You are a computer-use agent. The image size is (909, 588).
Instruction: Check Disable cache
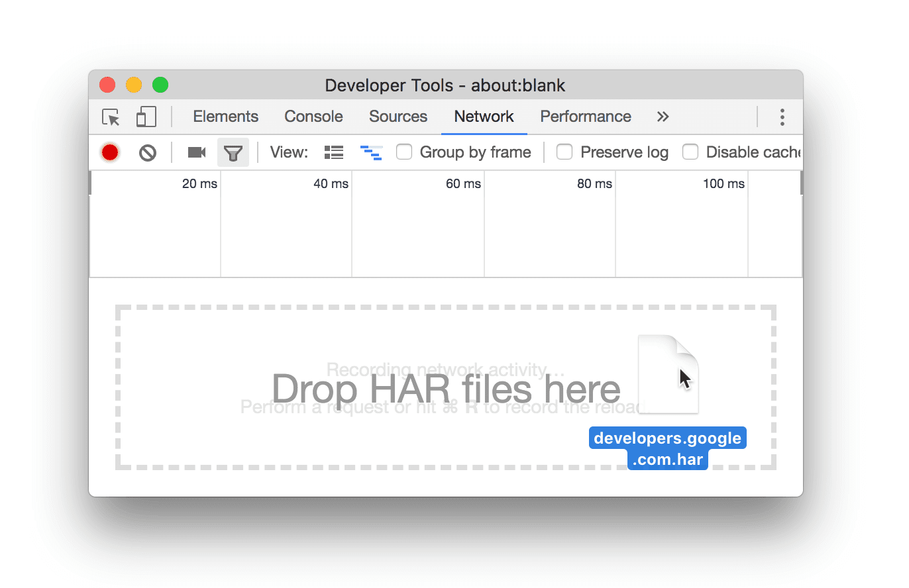coord(690,152)
